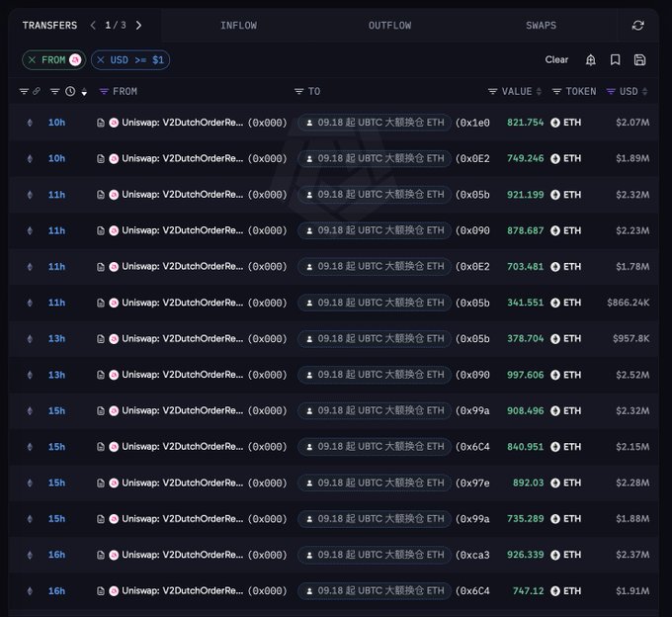Screen dimensions: 672x617
Task: Click the save disk icon
Action: (639, 59)
